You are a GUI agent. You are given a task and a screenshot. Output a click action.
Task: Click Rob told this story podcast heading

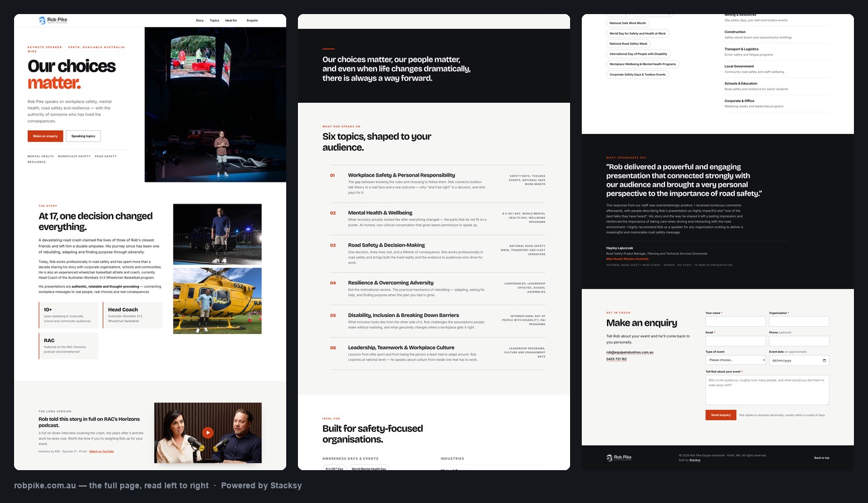point(89,422)
